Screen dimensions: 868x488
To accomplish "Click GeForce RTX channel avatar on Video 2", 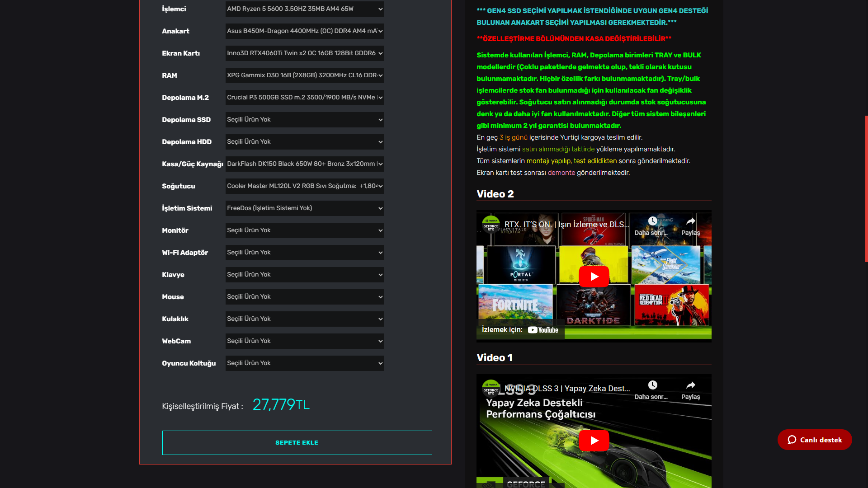I will click(x=491, y=224).
